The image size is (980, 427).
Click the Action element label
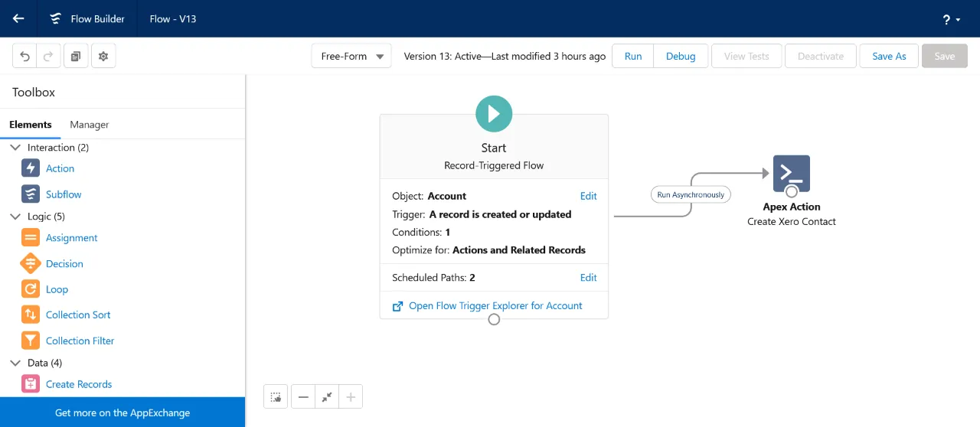[x=60, y=168]
